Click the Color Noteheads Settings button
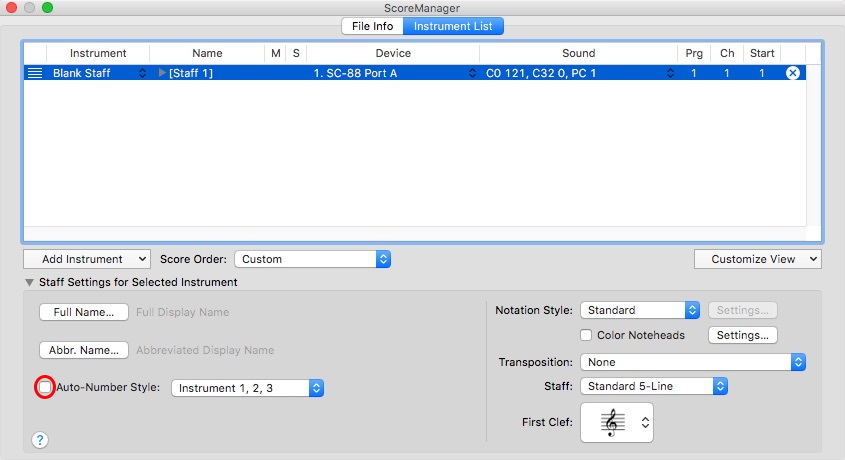Image resolution: width=845 pixels, height=460 pixels. pos(742,335)
